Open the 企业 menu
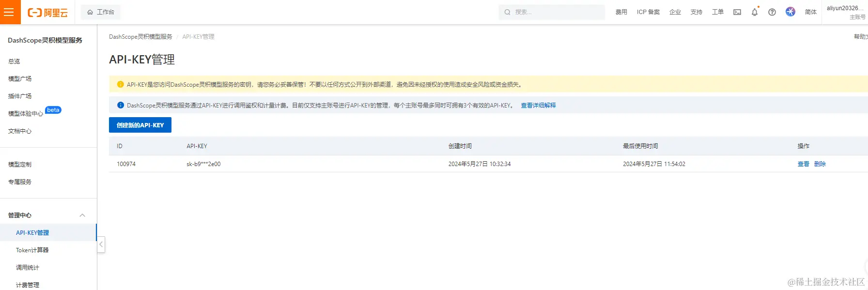The image size is (868, 290). [x=675, y=12]
